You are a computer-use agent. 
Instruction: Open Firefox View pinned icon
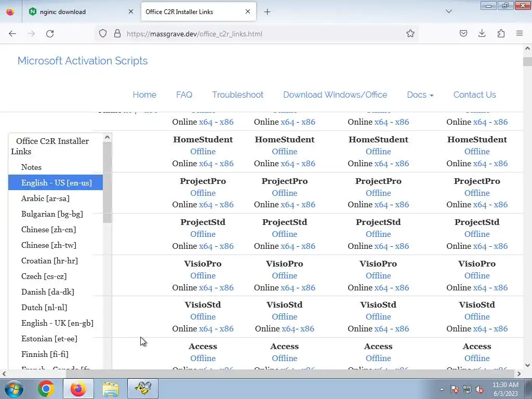pos(10,11)
